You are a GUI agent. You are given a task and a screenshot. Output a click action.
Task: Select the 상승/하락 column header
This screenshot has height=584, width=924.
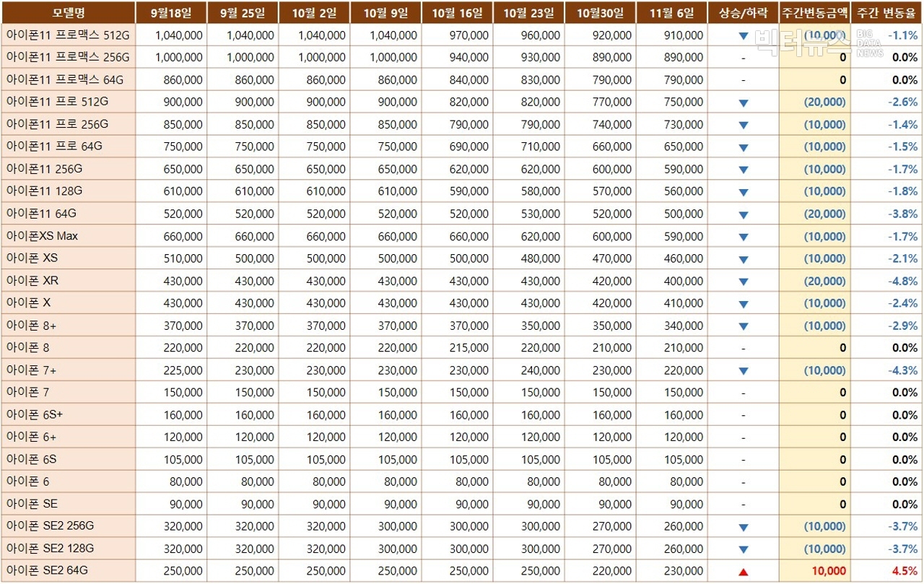tap(744, 12)
